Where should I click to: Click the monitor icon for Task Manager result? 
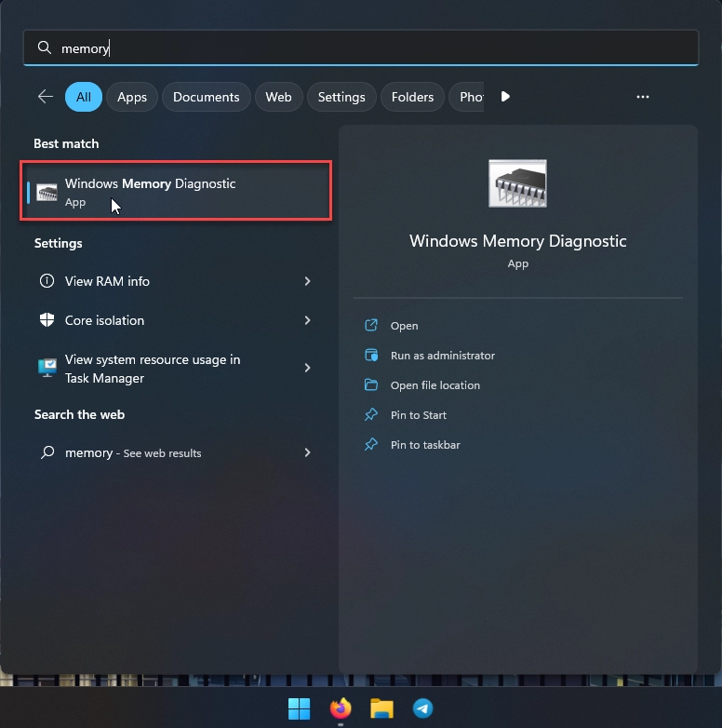pyautogui.click(x=47, y=368)
